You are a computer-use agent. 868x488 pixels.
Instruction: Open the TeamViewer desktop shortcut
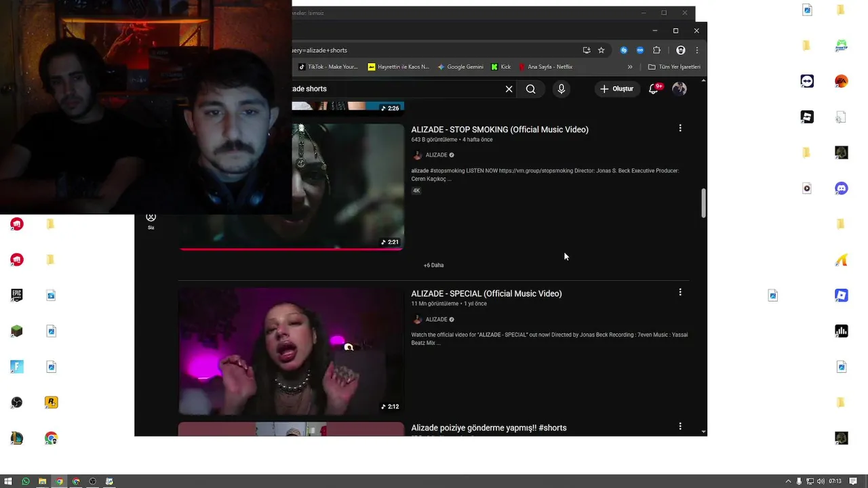click(807, 81)
